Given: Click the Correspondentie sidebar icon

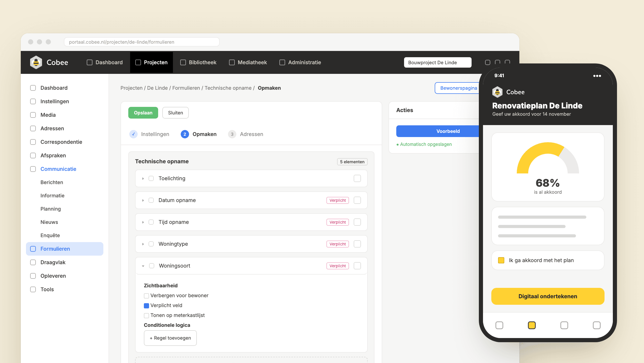Looking at the screenshot, I should 33,142.
